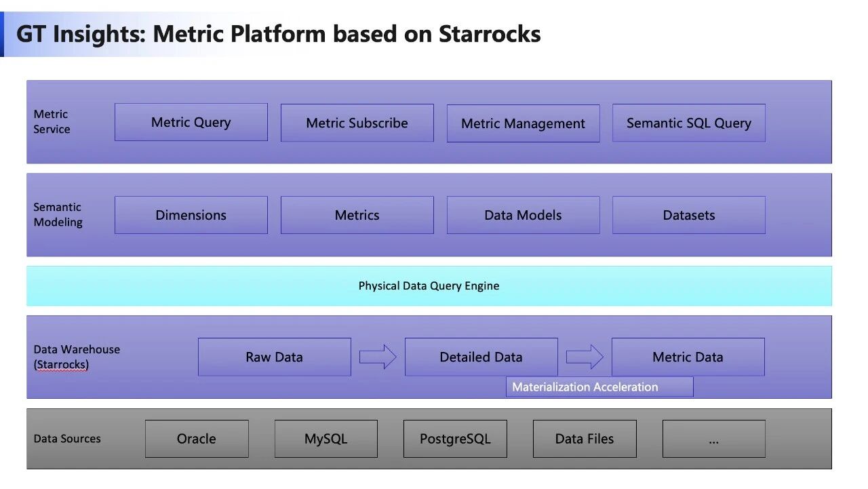
Task: Click the Physical Data Query Engine bar
Action: click(429, 286)
